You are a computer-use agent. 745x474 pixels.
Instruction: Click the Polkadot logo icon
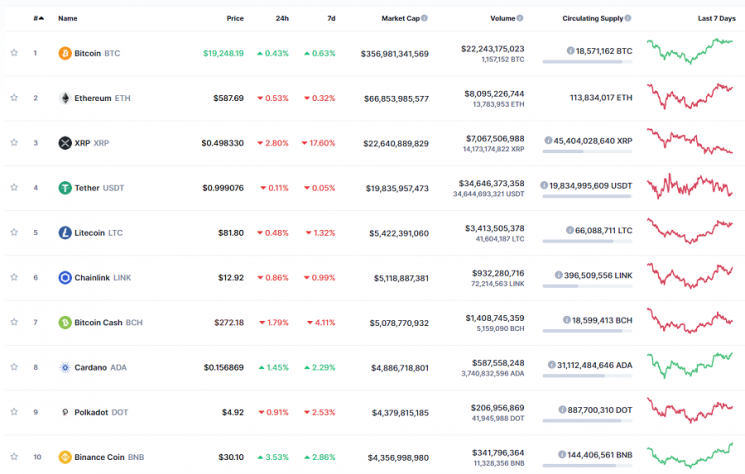(x=65, y=412)
